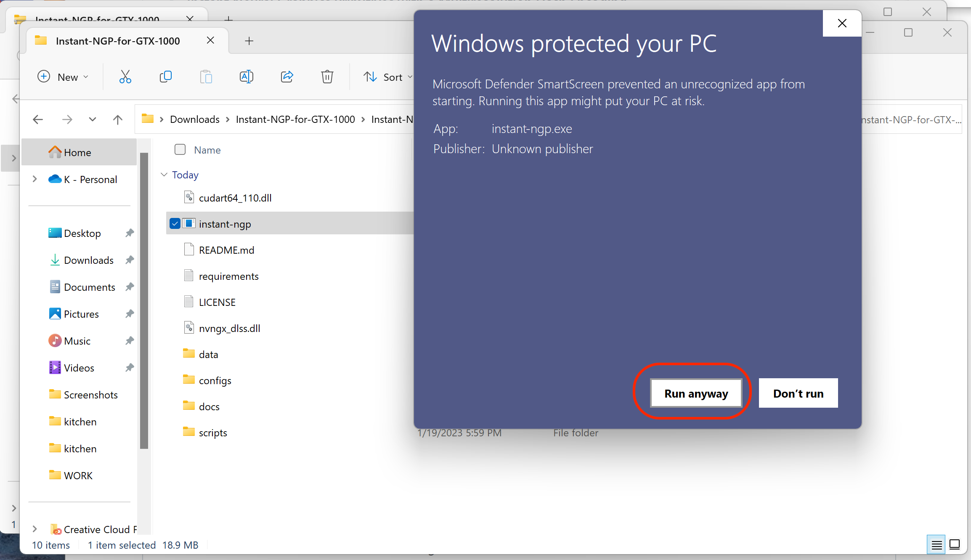This screenshot has height=560, width=971.
Task: Select the configs folder
Action: 215,380
